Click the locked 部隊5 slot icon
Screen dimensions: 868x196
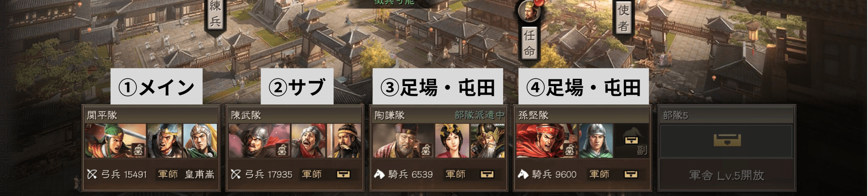pos(727,140)
